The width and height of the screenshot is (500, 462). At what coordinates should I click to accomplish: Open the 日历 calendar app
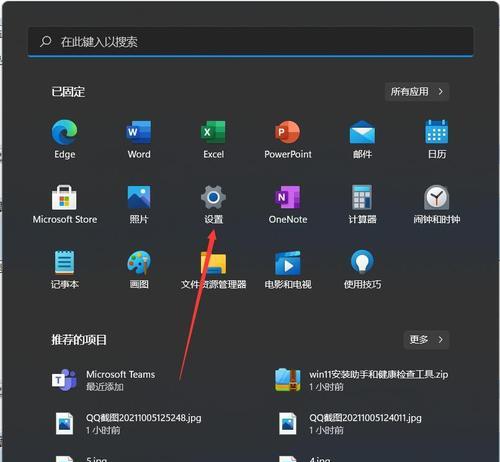[437, 139]
